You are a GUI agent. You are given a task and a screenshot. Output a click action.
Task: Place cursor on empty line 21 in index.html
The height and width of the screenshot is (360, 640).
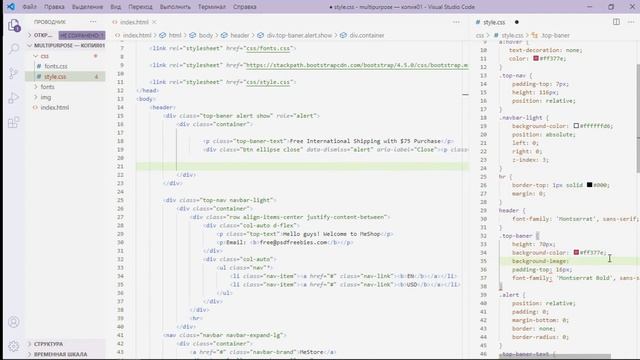coord(302,166)
